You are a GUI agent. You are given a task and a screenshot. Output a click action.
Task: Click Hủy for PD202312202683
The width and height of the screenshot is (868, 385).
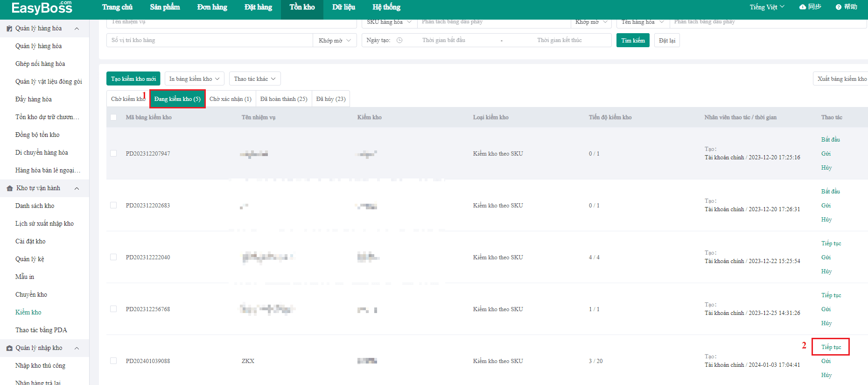pos(826,220)
